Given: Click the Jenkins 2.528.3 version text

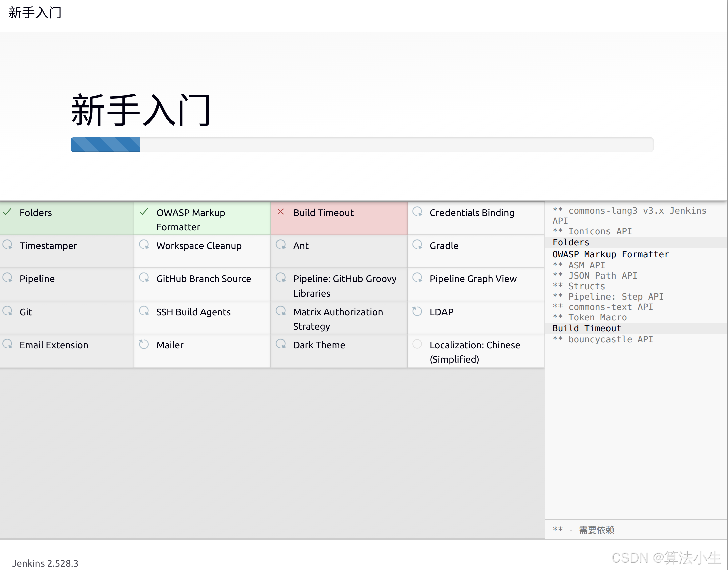Looking at the screenshot, I should coord(45,563).
